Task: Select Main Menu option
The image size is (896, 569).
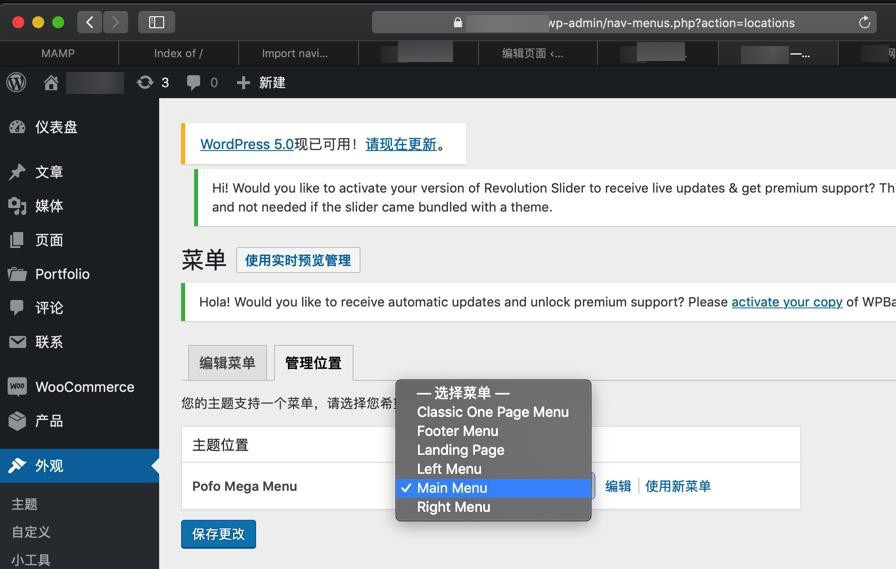Action: (493, 488)
